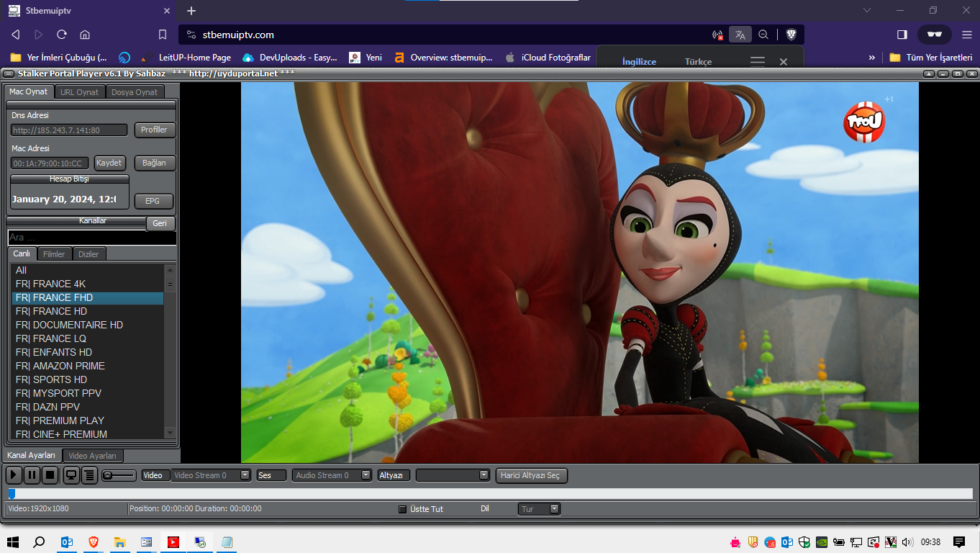The height and width of the screenshot is (553, 980).
Task: Select FR| MYSPORT PPV category
Action: 88,393
